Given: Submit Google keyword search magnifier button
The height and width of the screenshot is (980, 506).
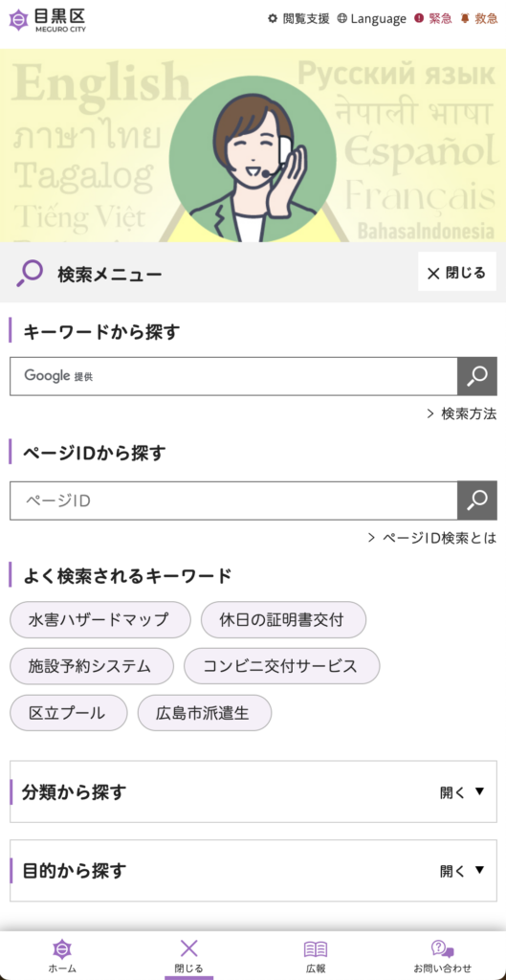Looking at the screenshot, I should [x=477, y=376].
